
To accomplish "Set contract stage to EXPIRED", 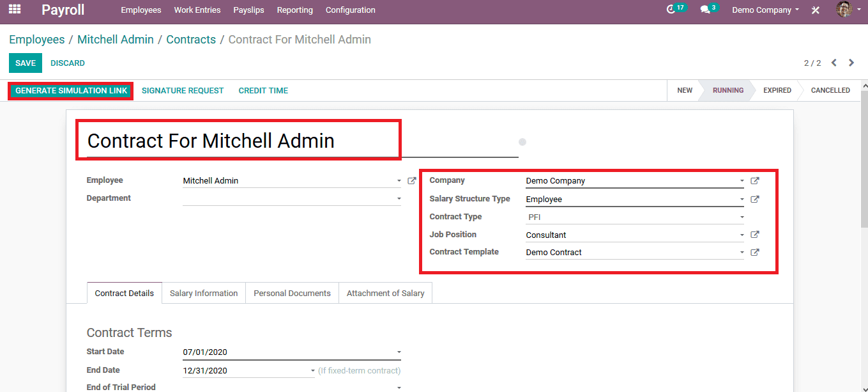I will (x=777, y=90).
